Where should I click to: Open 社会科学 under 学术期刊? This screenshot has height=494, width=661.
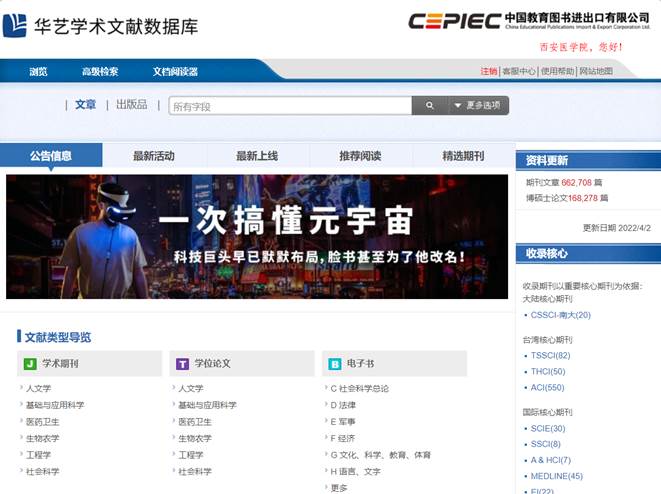(43, 472)
